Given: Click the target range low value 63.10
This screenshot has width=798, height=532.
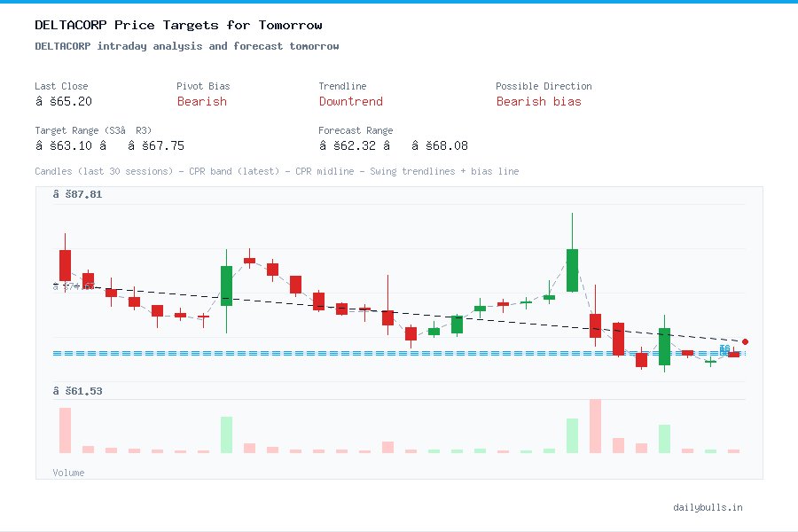Looking at the screenshot, I should tap(64, 145).
